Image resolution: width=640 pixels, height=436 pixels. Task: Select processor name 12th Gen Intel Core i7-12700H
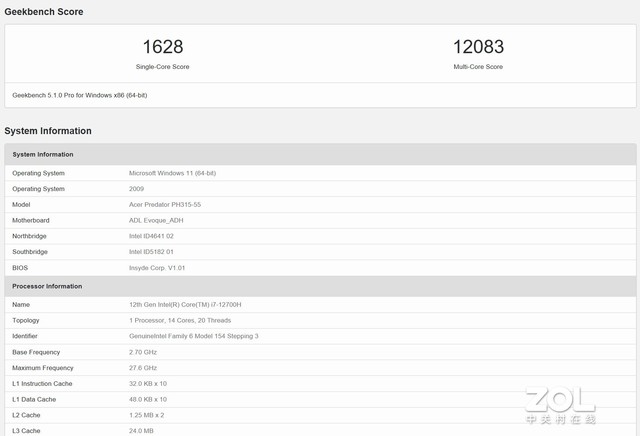pyautogui.click(x=185, y=305)
